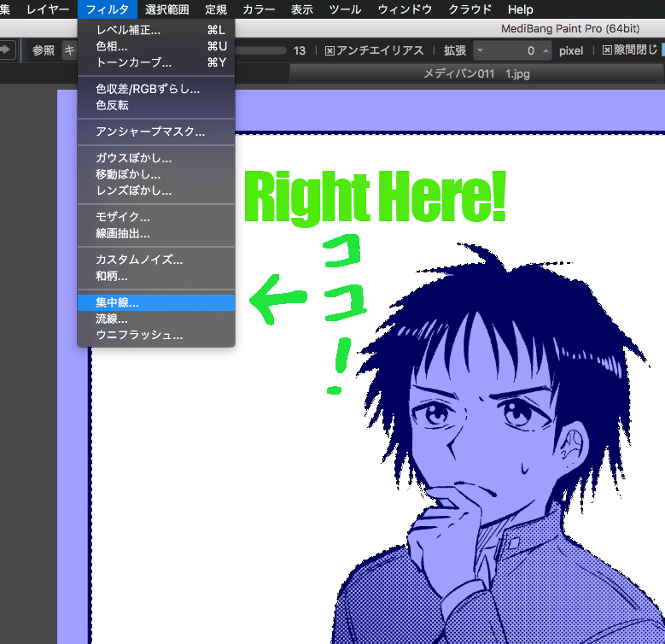Viewport: 665px width, 644px height.
Task: Click the pixel unit label
Action: [571, 51]
